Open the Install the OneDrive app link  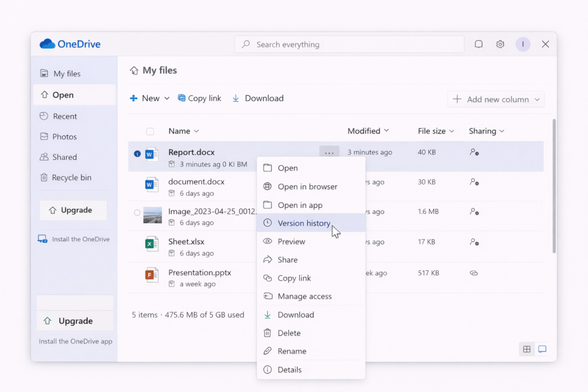tap(76, 341)
